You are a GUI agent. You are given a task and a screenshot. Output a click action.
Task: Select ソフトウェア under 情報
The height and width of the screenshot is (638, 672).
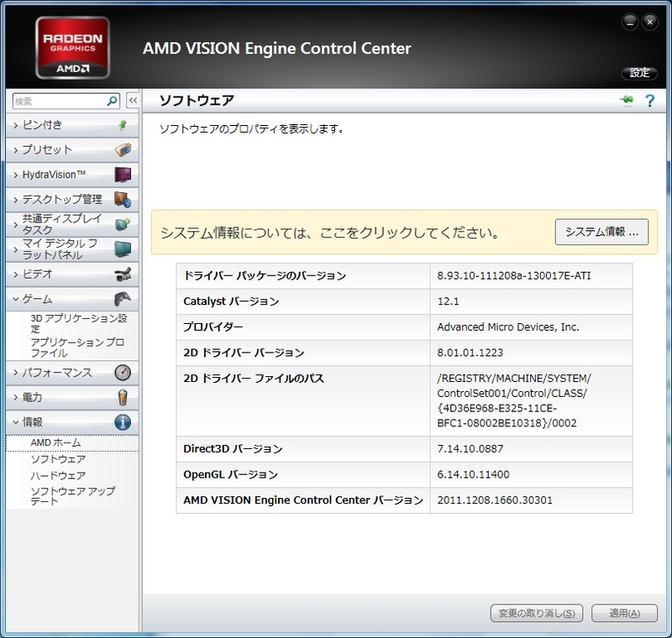(58, 459)
